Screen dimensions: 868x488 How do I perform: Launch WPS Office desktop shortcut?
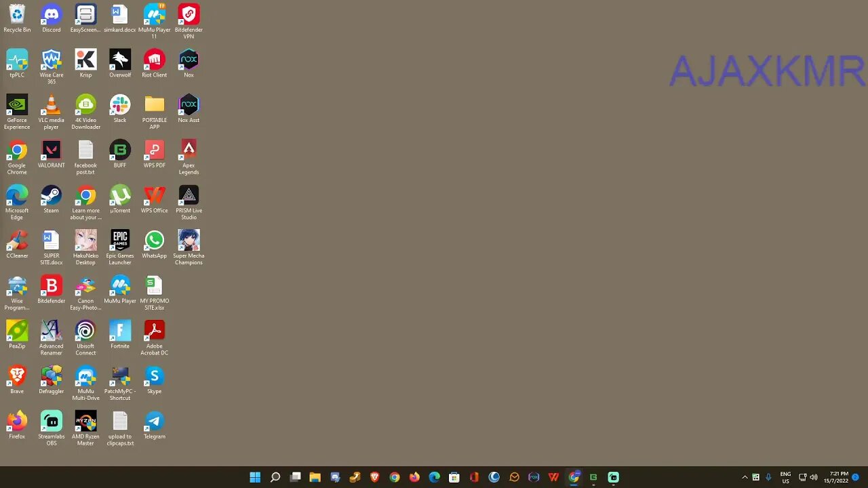(x=154, y=199)
